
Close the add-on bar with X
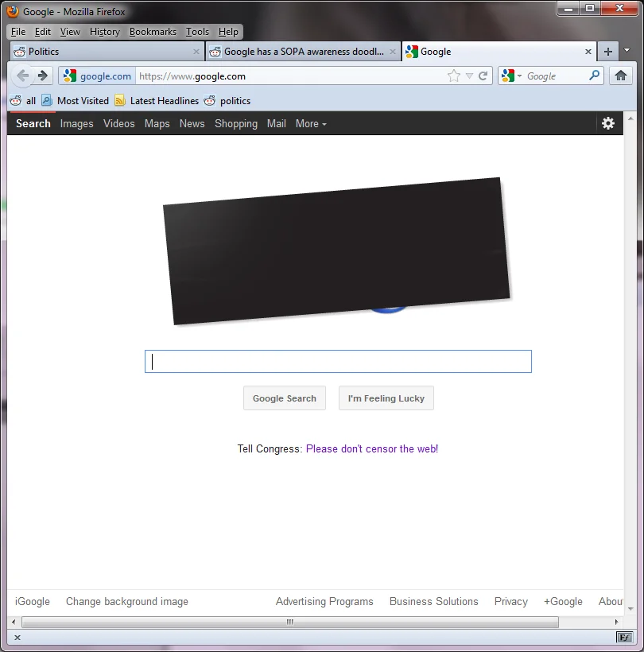click(17, 638)
